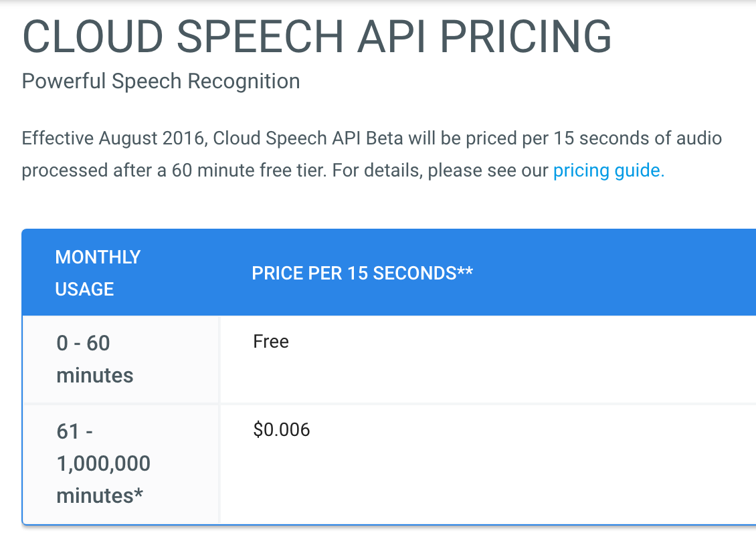The width and height of the screenshot is (756, 555).
Task: Select the Powerful Speech Recognition subtitle
Action: pyautogui.click(x=161, y=82)
